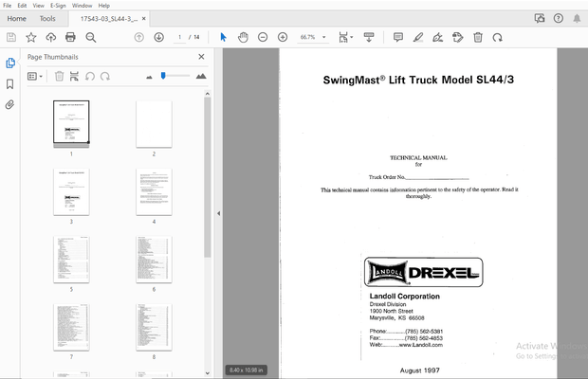Viewport: 588px width, 379px height.
Task: Click the Save file icon
Action: click(11, 37)
